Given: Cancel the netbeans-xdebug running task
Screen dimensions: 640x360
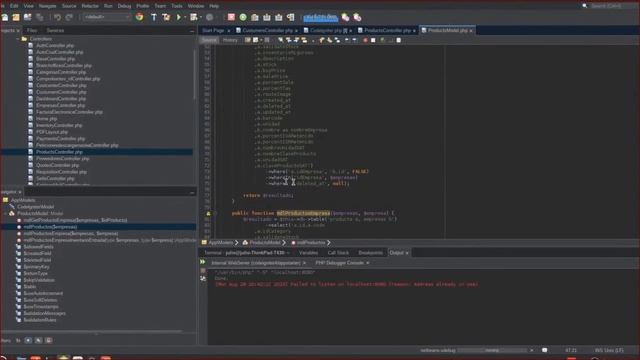Looking at the screenshot, I should 531,350.
